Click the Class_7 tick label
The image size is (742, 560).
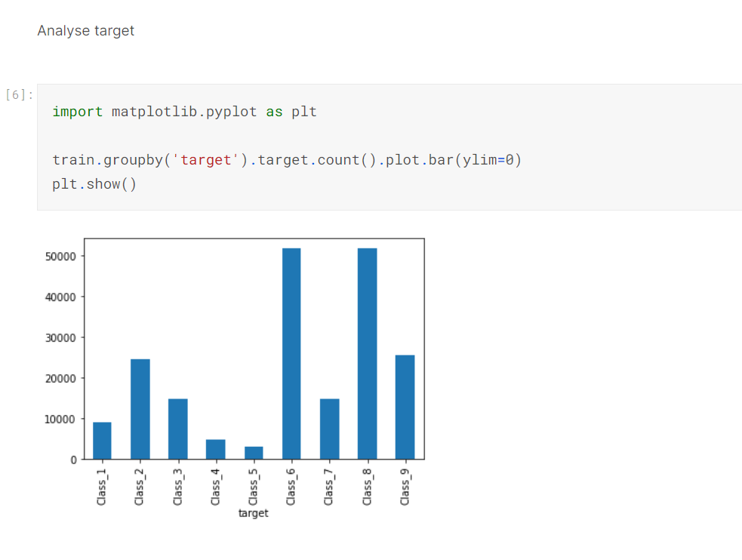tap(328, 485)
